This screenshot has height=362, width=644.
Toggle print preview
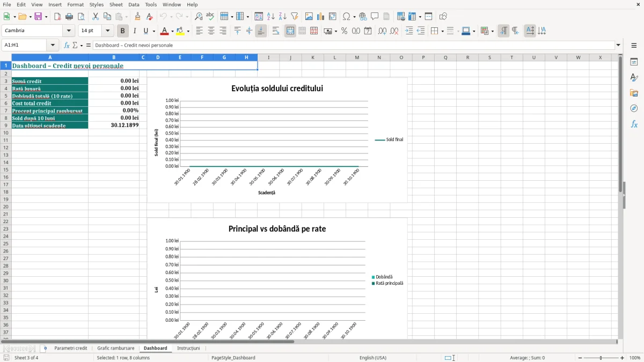[81, 17]
